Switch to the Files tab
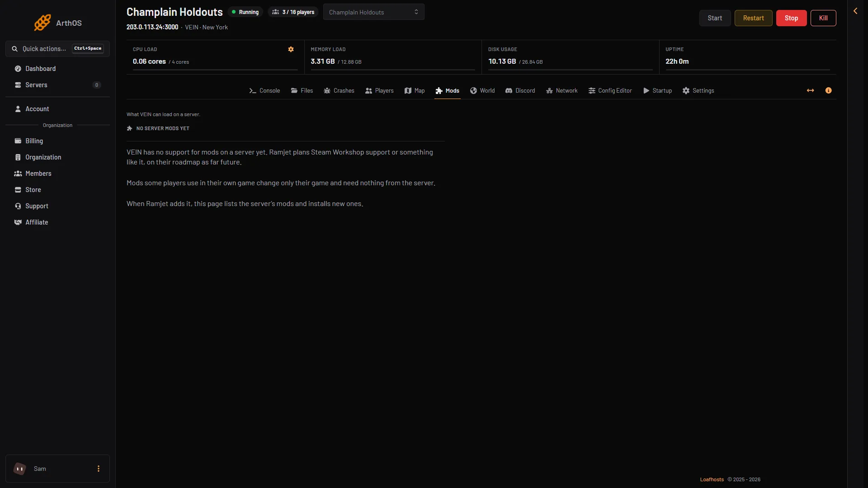868x488 pixels. [x=302, y=91]
